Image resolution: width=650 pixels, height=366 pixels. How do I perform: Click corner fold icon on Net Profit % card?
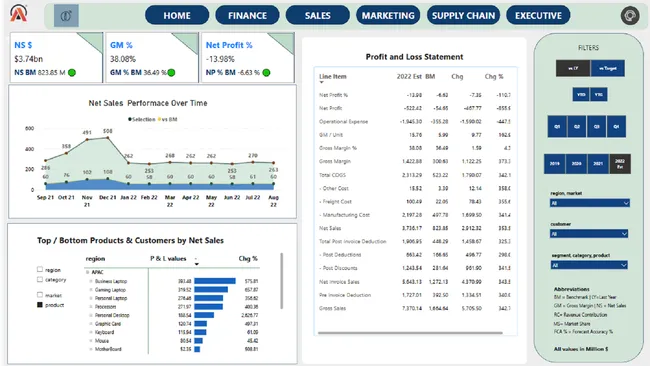(x=283, y=41)
